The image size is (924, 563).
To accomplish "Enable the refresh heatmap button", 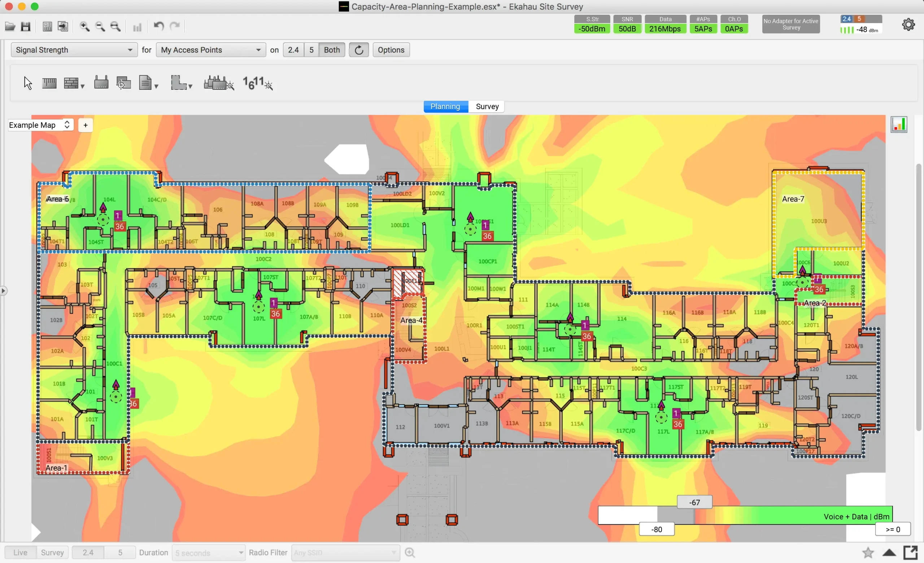I will click(x=358, y=49).
